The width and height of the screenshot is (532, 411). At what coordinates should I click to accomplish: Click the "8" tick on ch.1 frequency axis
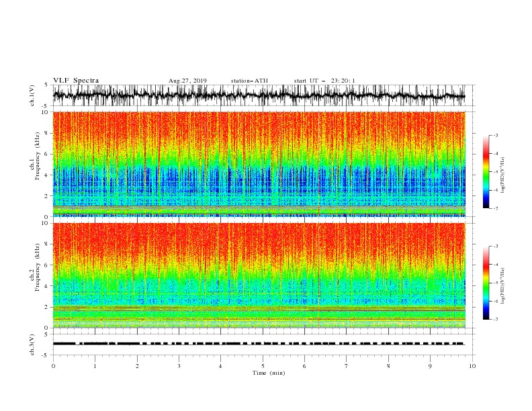pyautogui.click(x=47, y=133)
